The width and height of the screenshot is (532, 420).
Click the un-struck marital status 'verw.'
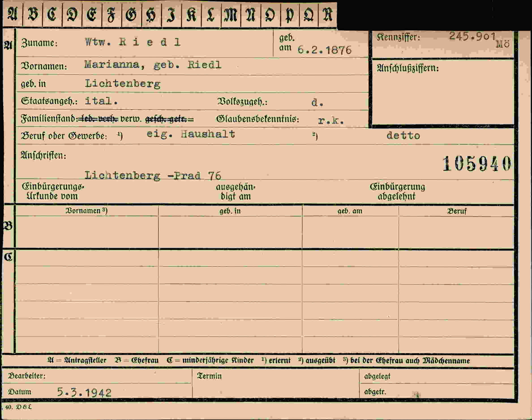pyautogui.click(x=131, y=119)
